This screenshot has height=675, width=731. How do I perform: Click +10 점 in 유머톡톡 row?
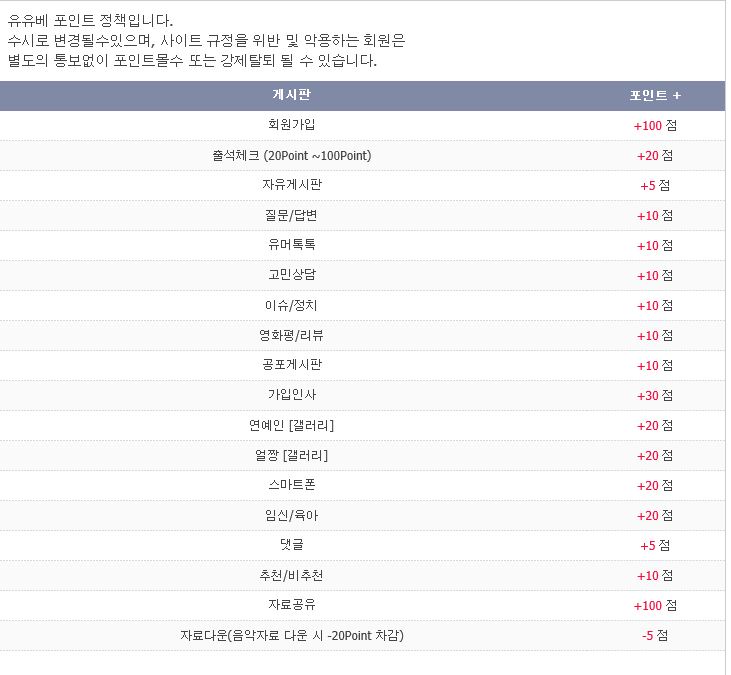click(x=655, y=246)
